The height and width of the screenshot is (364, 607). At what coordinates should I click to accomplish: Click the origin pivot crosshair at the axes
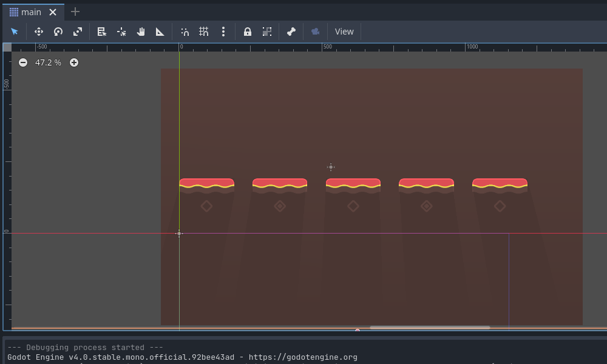[x=179, y=233]
